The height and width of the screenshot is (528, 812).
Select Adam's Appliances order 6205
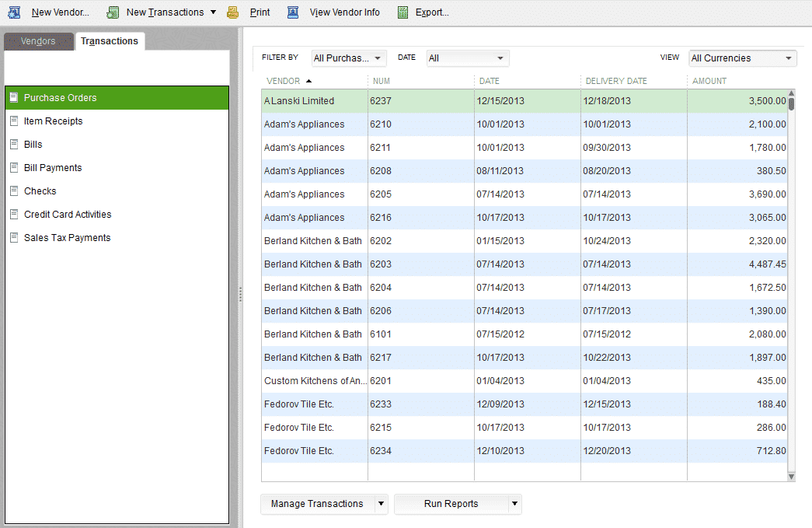tap(524, 194)
